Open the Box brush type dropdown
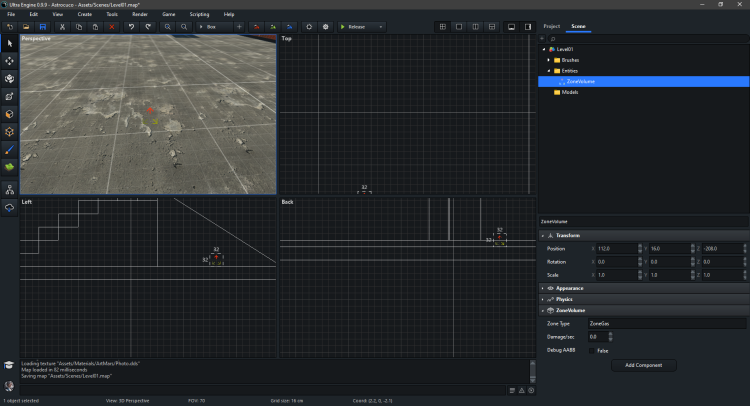Image resolution: width=750 pixels, height=406 pixels. [213, 26]
